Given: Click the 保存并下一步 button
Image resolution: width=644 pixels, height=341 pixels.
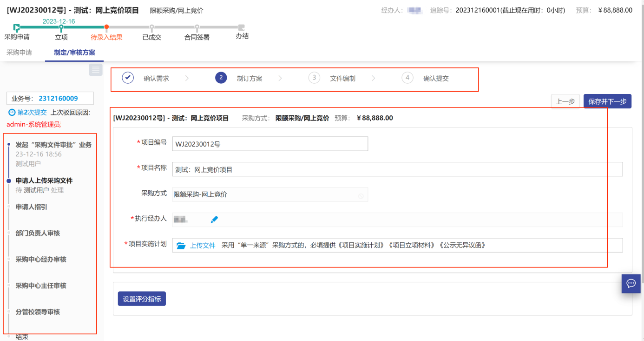Looking at the screenshot, I should point(607,101).
